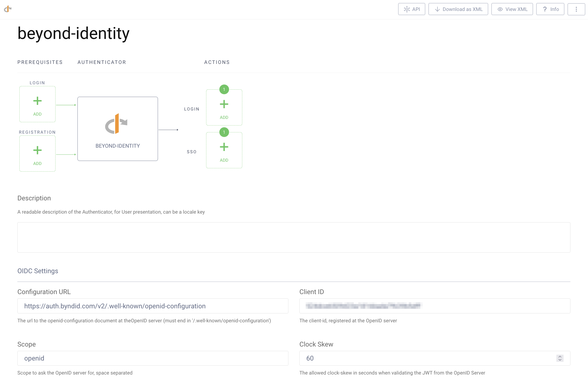Click the beyond-identity logo icon in authenticator box

click(116, 123)
